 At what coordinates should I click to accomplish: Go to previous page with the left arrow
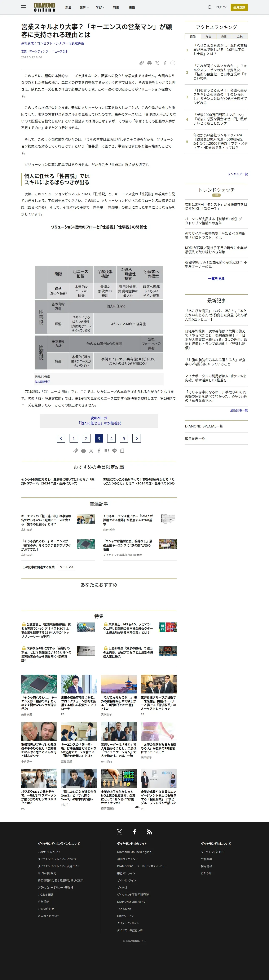coord(61,438)
